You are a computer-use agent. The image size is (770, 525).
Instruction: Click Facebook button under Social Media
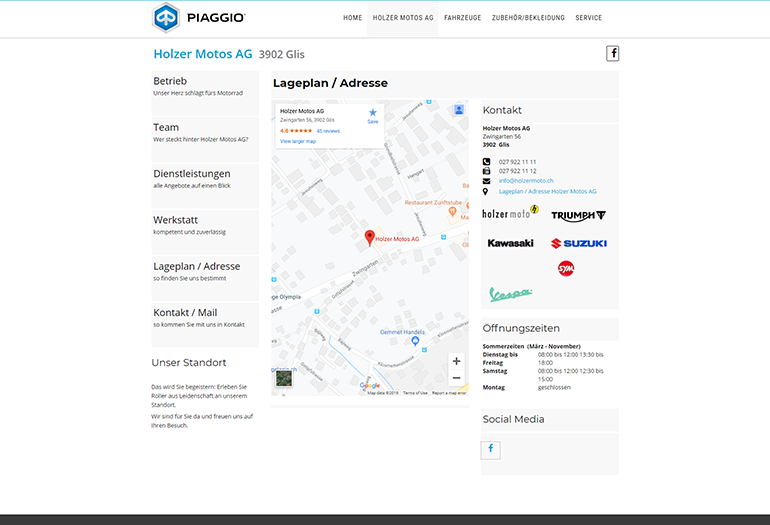491,450
